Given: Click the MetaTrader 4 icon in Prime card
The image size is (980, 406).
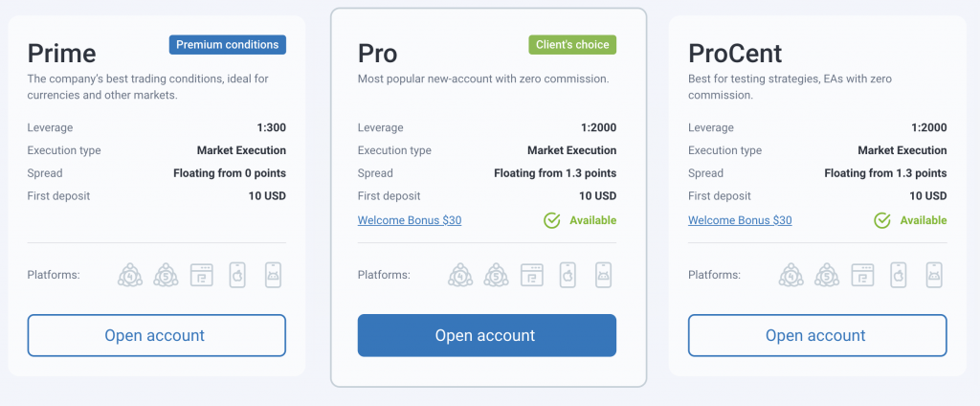Looking at the screenshot, I should [x=131, y=275].
